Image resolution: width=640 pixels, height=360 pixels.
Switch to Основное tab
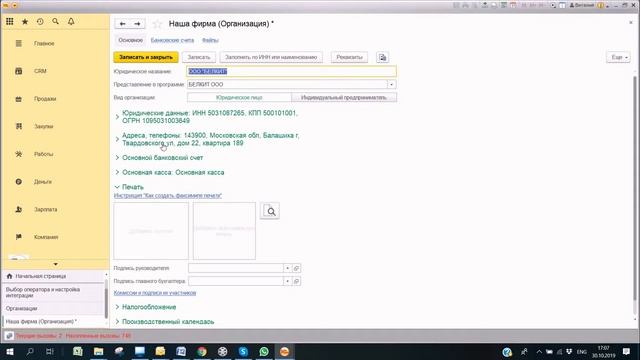coord(131,40)
